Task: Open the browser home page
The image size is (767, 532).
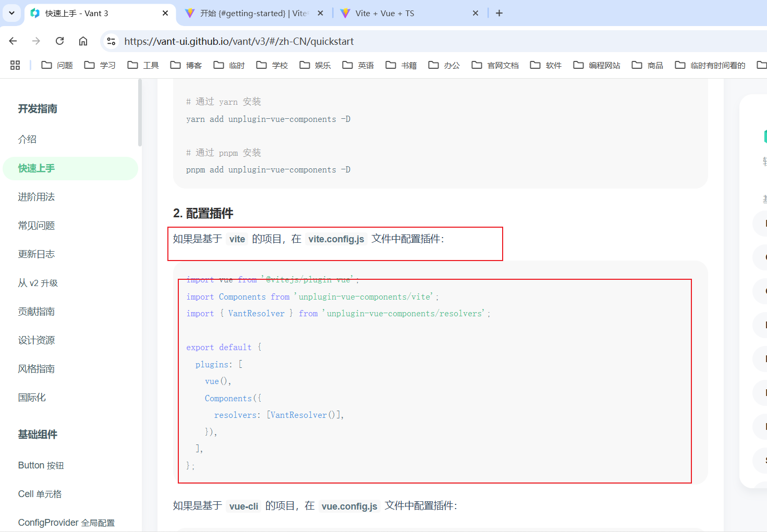Action: tap(83, 41)
